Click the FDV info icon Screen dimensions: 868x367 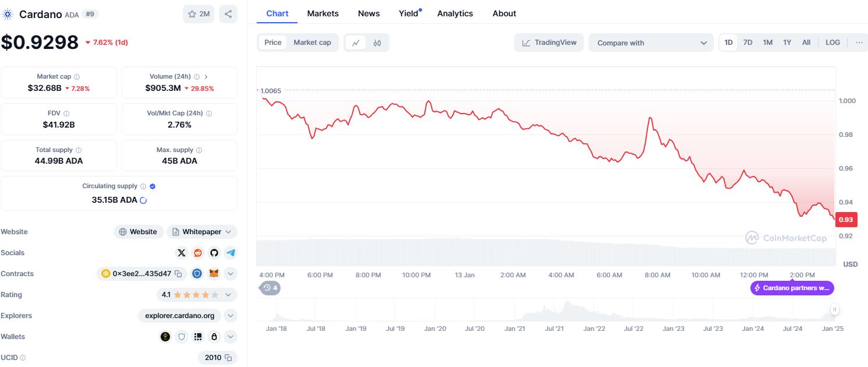click(66, 114)
